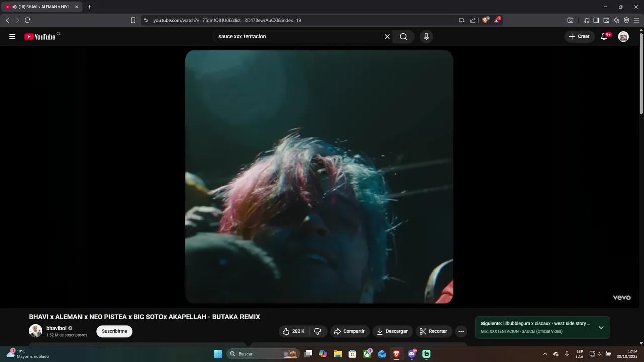This screenshot has width=644, height=362.
Task: Open YouTube notifications bell
Action: pos(605,36)
